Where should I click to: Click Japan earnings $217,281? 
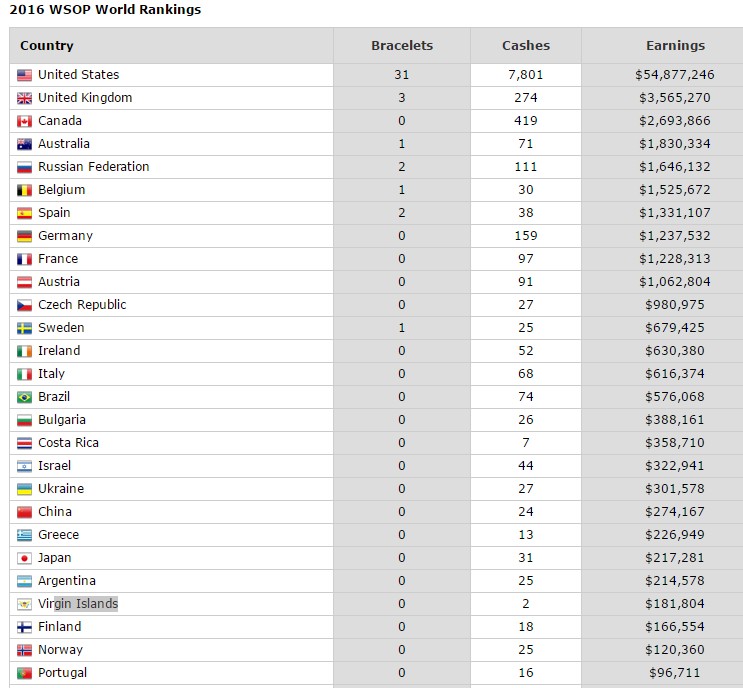pyautogui.click(x=675, y=558)
